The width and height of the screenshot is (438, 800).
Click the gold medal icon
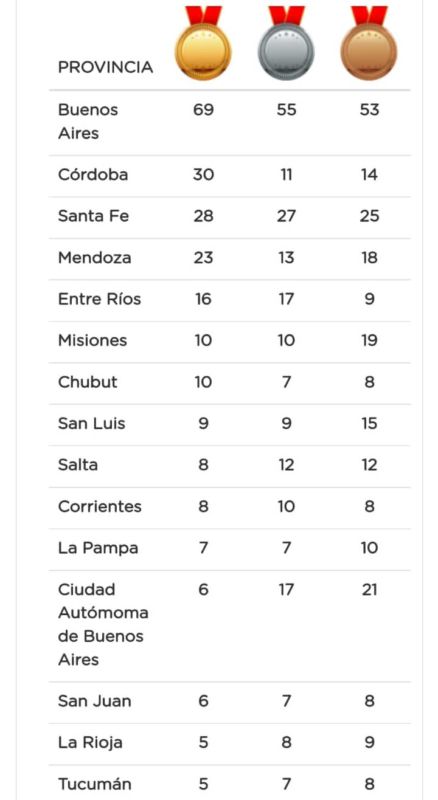click(203, 43)
